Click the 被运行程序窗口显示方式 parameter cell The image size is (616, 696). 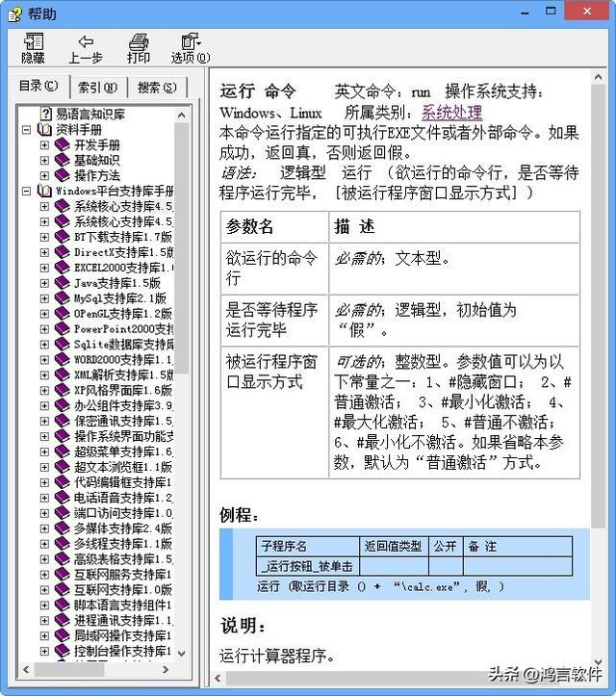(x=274, y=412)
